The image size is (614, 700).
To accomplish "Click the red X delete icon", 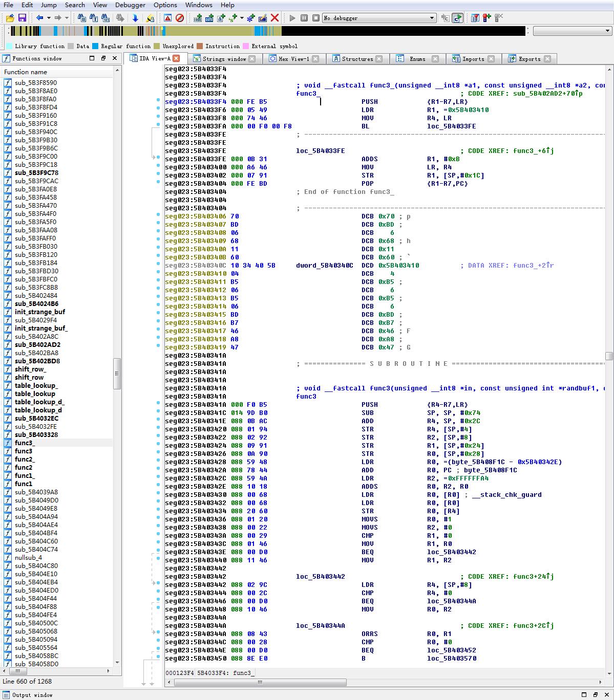I will click(x=274, y=18).
